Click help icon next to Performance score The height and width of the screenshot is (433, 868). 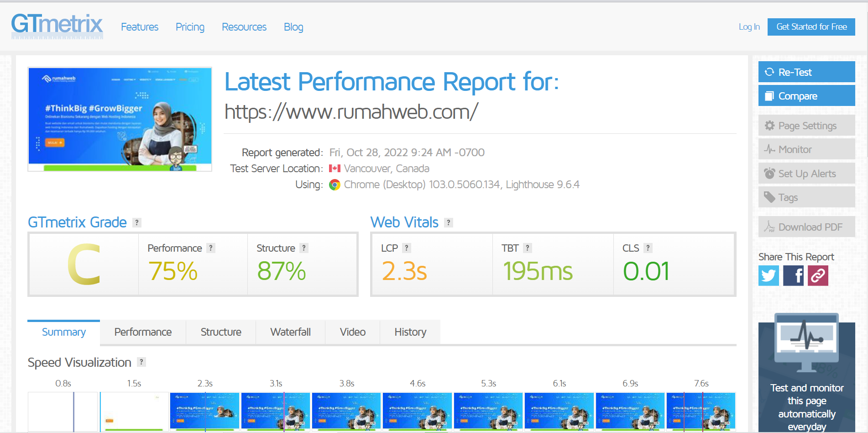click(x=210, y=248)
